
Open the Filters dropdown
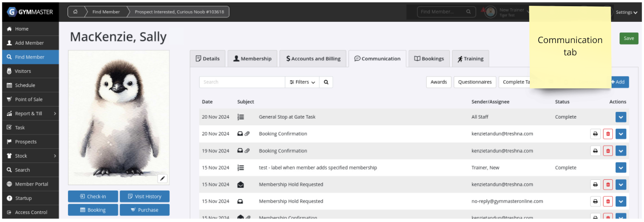click(302, 82)
